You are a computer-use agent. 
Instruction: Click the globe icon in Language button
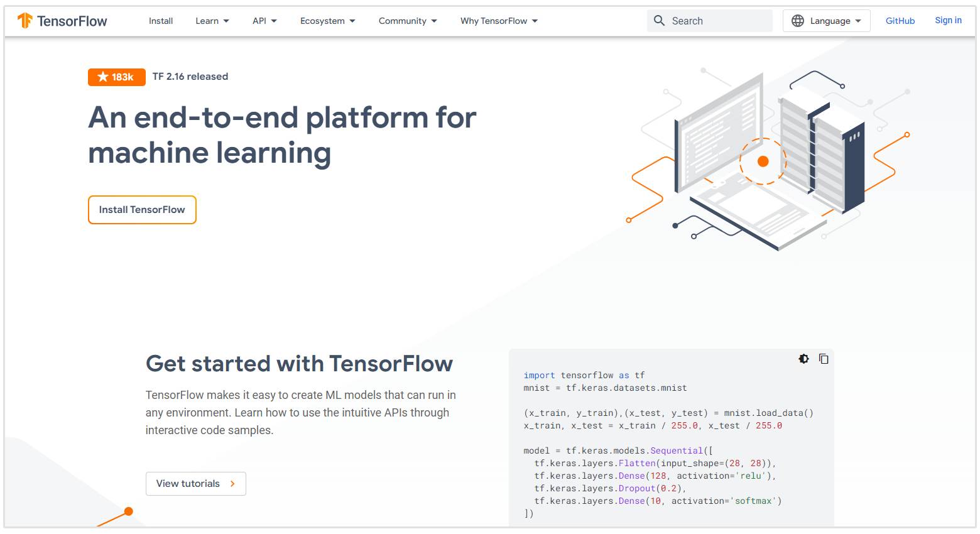(798, 21)
